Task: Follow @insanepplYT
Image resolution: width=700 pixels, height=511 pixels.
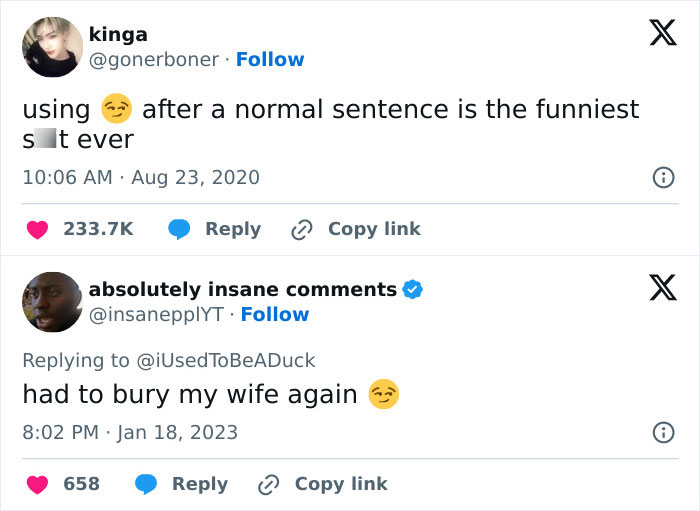Action: tap(275, 314)
